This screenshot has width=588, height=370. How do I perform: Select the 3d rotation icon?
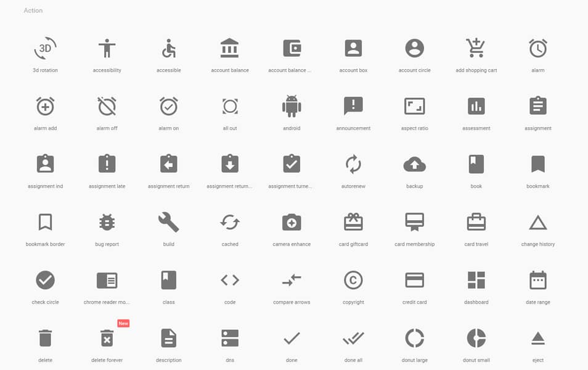click(44, 47)
